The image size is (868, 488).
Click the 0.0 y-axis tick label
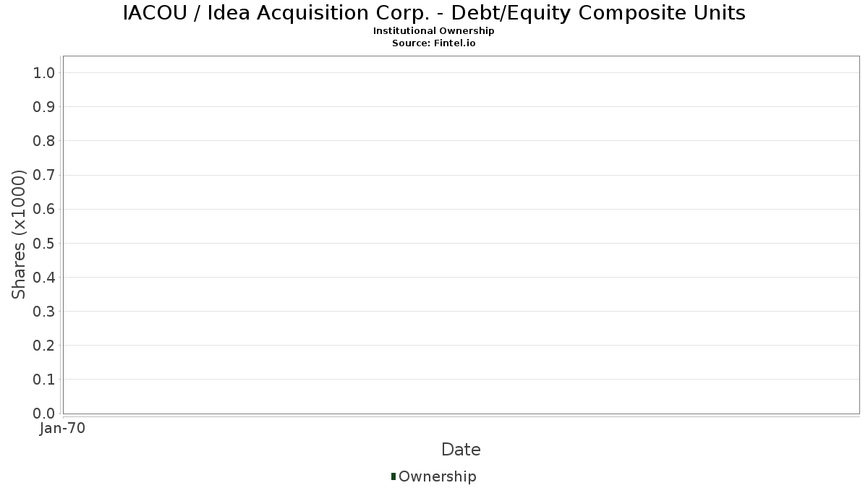click(44, 414)
